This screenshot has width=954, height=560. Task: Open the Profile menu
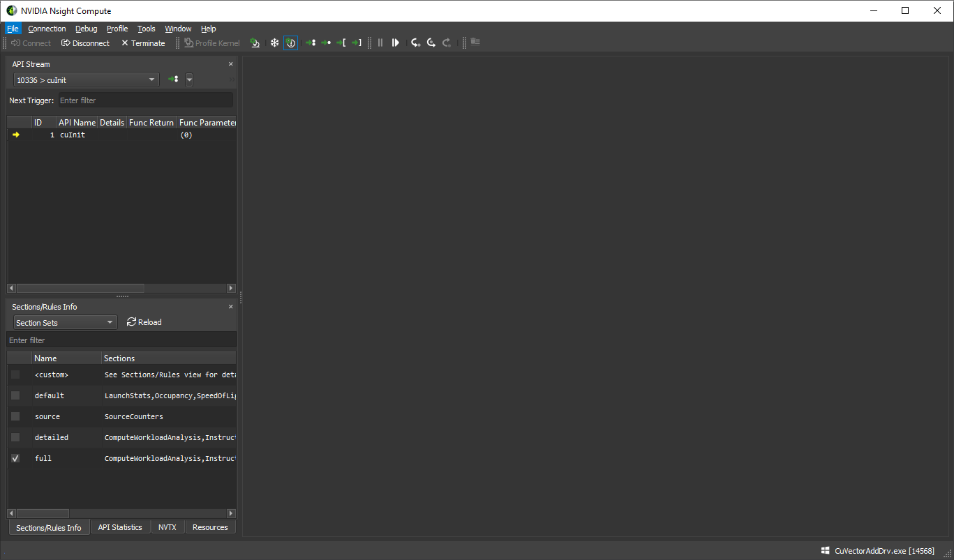[117, 29]
